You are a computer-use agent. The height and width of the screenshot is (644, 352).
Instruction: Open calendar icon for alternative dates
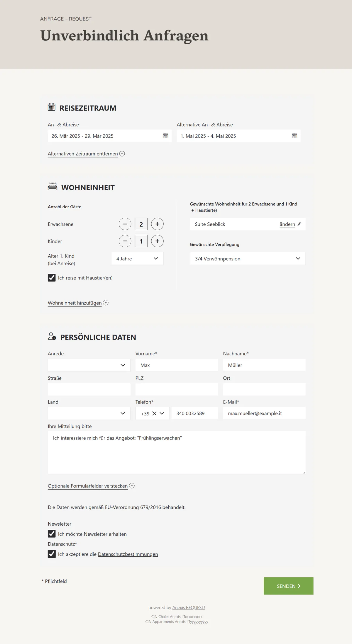tap(295, 136)
